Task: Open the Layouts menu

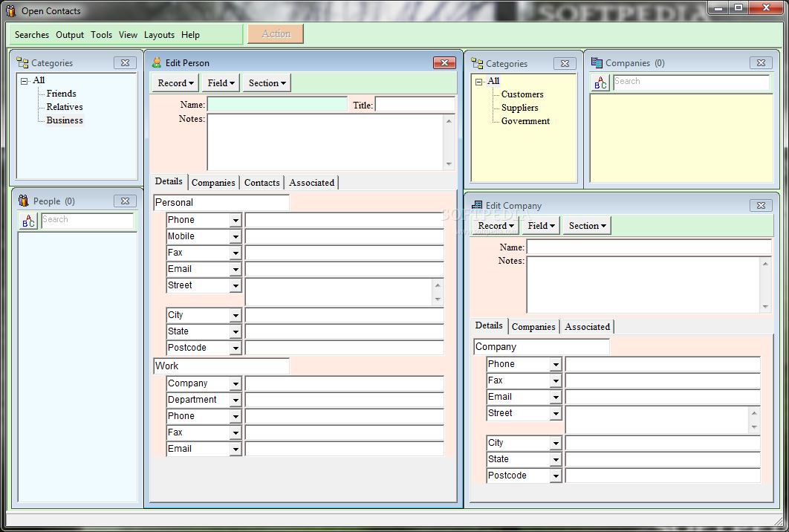Action: [x=159, y=35]
